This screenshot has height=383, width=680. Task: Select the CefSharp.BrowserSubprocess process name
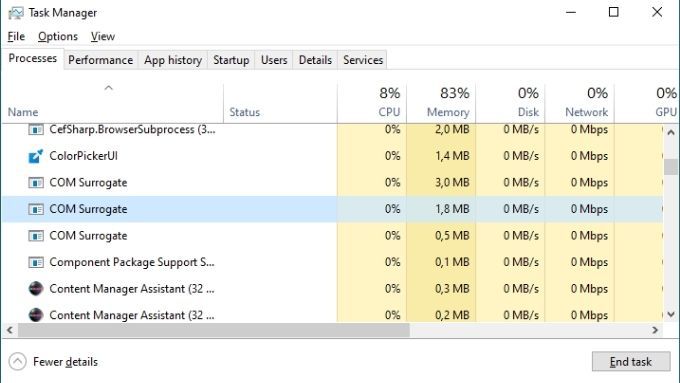pyautogui.click(x=132, y=130)
